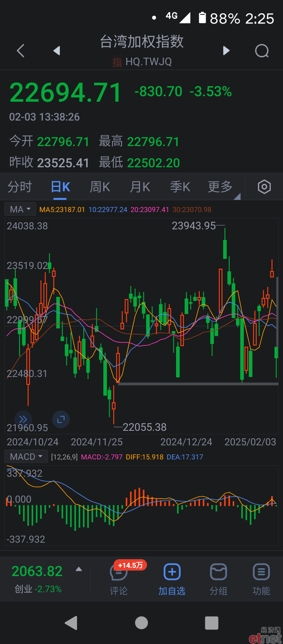The image size is (283, 644).
Task: Tap the MACD axis label -337.932
Action: click(x=26, y=540)
